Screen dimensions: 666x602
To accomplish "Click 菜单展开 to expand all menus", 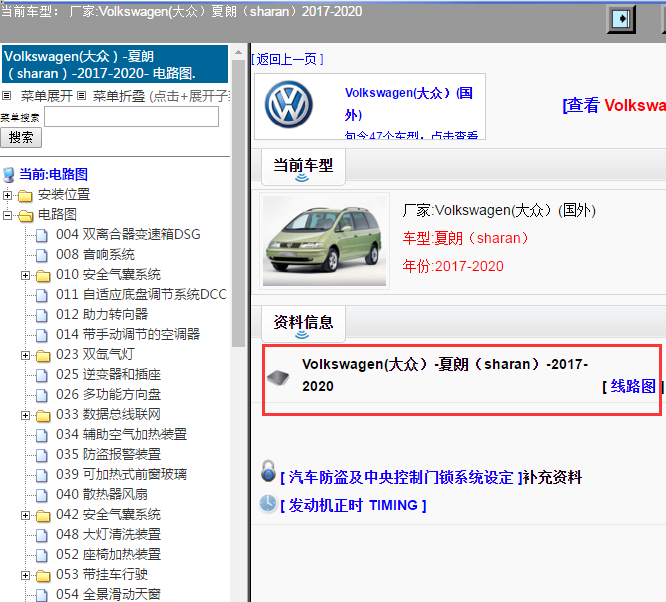I will pyautogui.click(x=47, y=96).
